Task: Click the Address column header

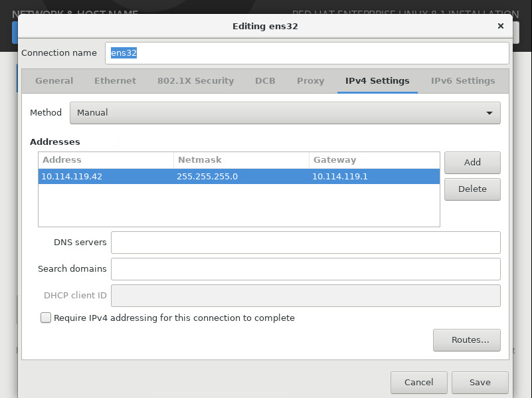Action: tap(106, 160)
